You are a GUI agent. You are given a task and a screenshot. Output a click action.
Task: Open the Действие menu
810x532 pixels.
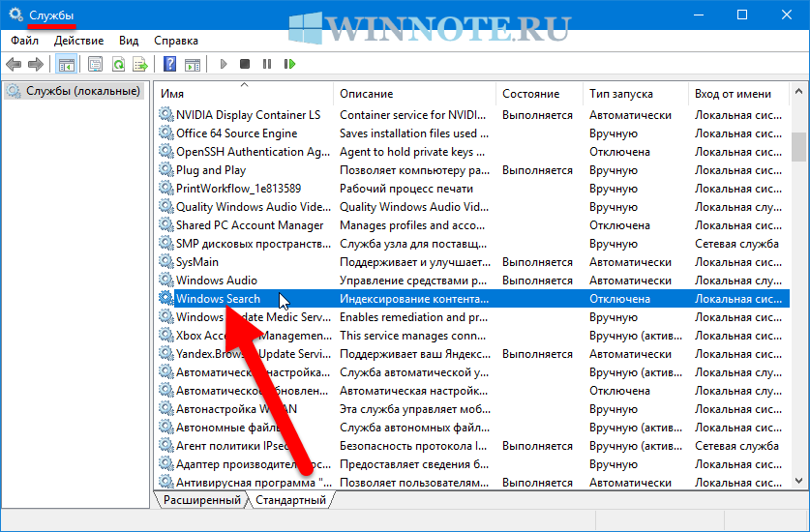pos(79,41)
